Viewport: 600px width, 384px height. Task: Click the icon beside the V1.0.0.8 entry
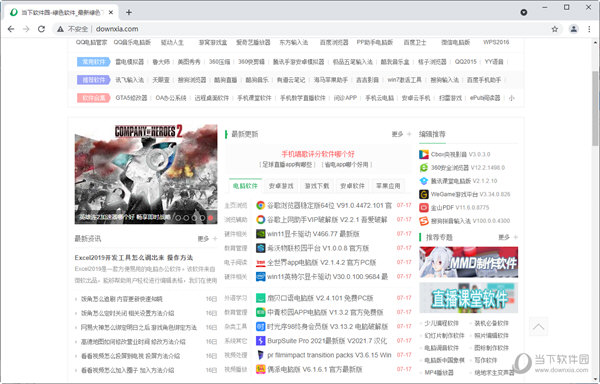click(x=261, y=248)
